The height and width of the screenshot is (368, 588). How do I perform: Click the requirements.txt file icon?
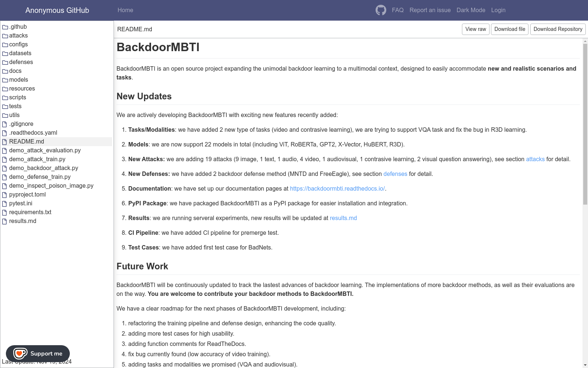pyautogui.click(x=5, y=212)
